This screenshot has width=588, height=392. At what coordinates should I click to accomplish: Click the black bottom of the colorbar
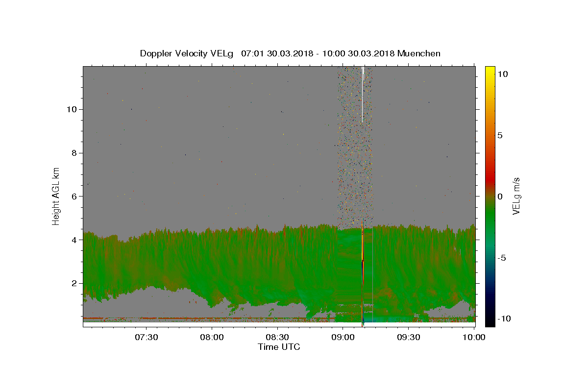click(490, 321)
